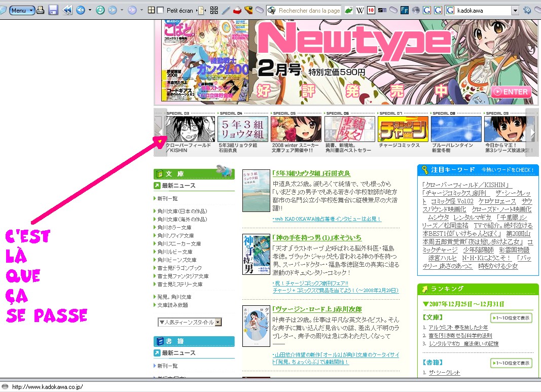Open the チャージコミックス special thumbnail
The width and height of the screenshot is (541, 392).
(x=403, y=129)
